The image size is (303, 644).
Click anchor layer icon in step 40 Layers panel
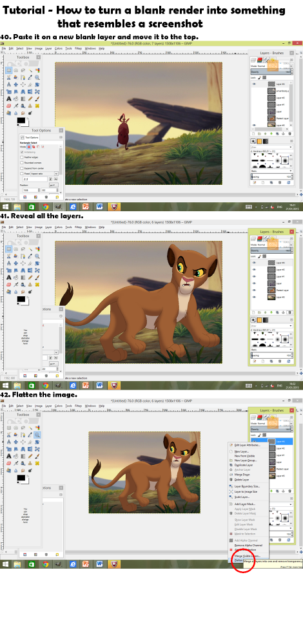(x=283, y=133)
